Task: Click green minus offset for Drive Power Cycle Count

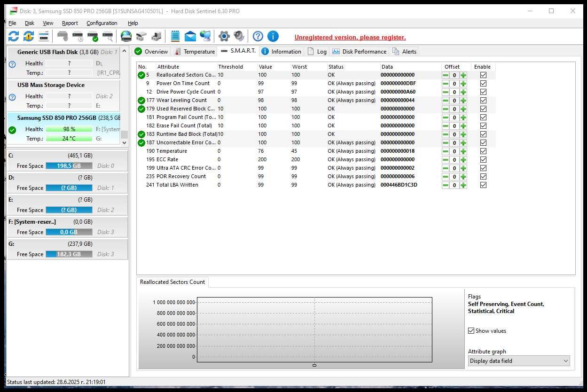Action: (445, 92)
